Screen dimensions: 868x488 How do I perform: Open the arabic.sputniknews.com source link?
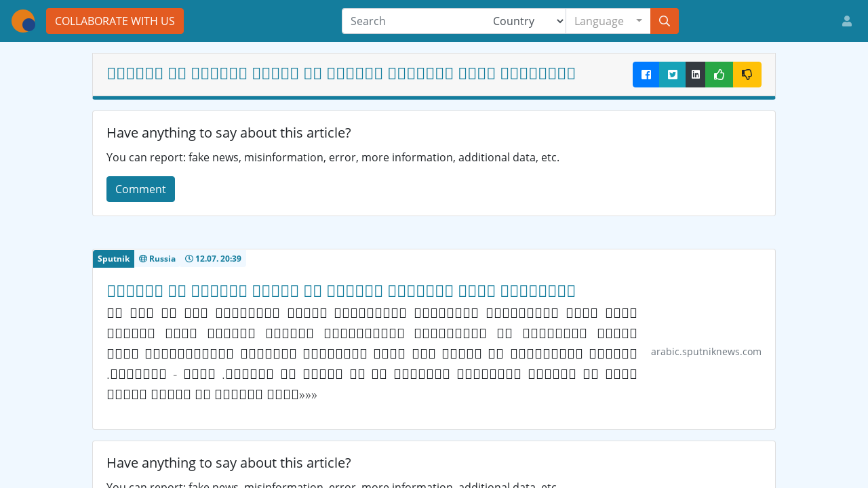tap(705, 352)
